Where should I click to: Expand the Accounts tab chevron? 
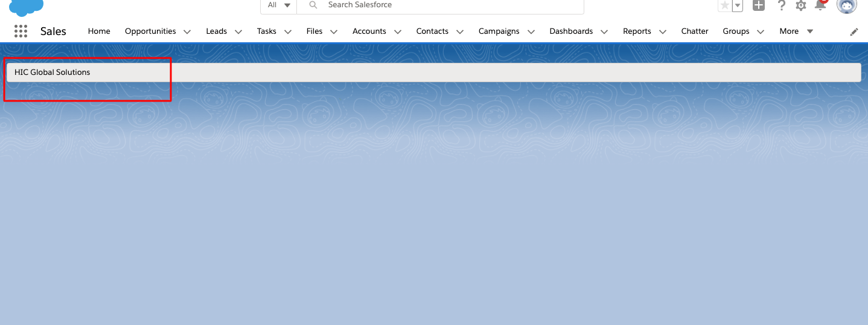397,32
